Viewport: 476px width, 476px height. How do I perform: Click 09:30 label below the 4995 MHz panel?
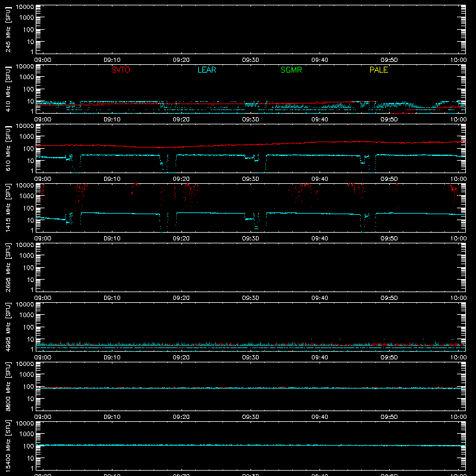click(250, 358)
